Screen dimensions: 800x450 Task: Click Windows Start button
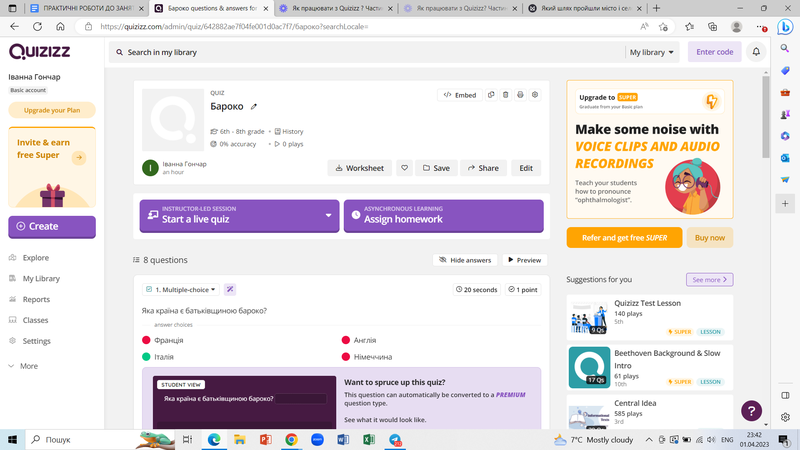click(x=12, y=439)
